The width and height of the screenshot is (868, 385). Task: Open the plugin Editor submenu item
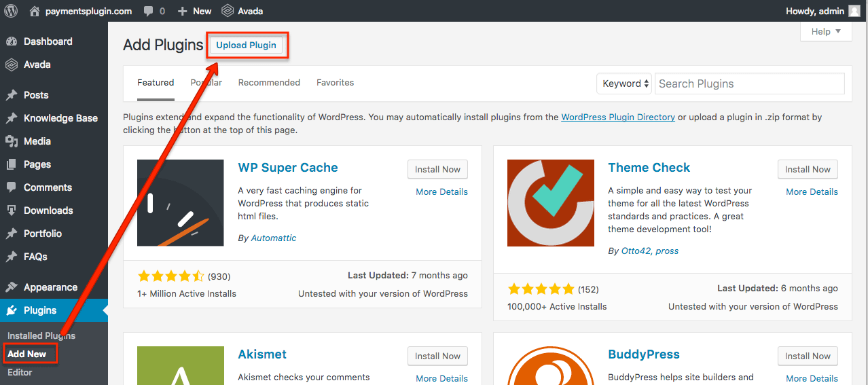pyautogui.click(x=20, y=372)
